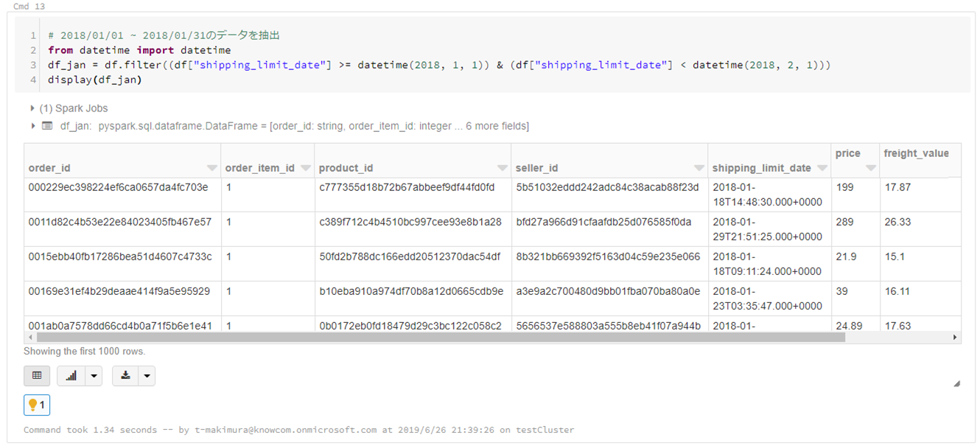Click the shipping_limit_date sort arrow
The image size is (980, 446).
[822, 168]
